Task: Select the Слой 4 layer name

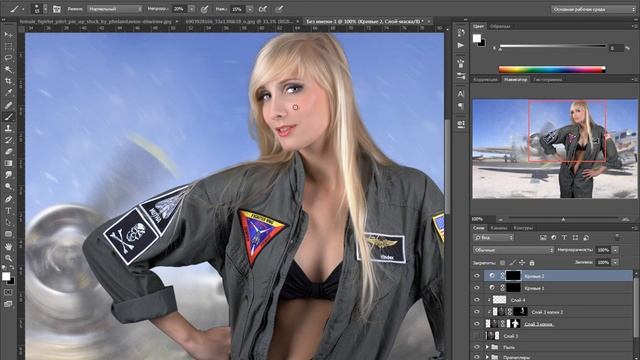Action: coord(518,300)
